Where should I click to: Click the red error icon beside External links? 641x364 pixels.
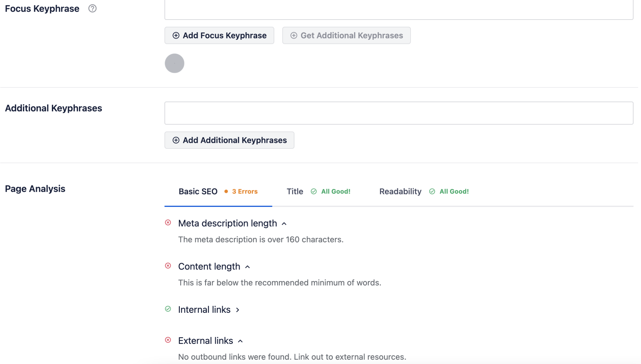(x=168, y=340)
